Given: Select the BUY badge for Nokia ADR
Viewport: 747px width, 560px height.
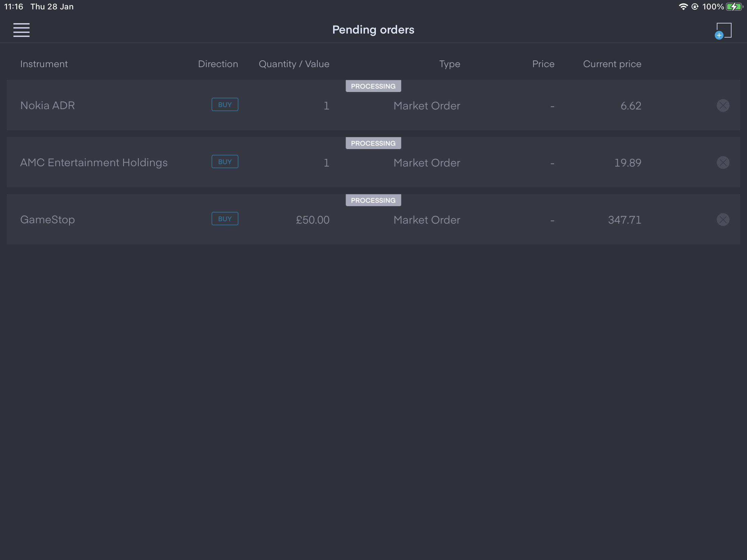Looking at the screenshot, I should [x=225, y=105].
